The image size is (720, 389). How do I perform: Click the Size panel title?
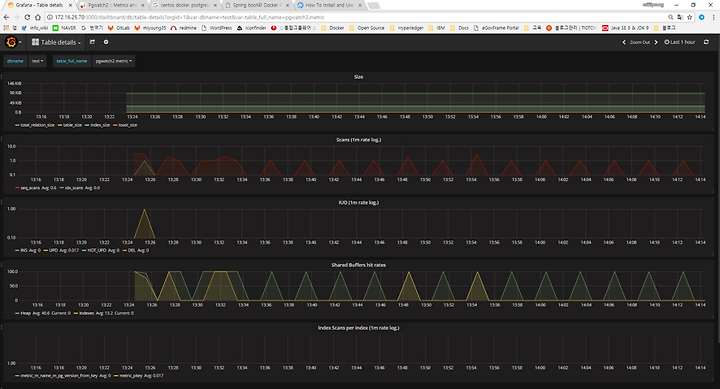359,77
